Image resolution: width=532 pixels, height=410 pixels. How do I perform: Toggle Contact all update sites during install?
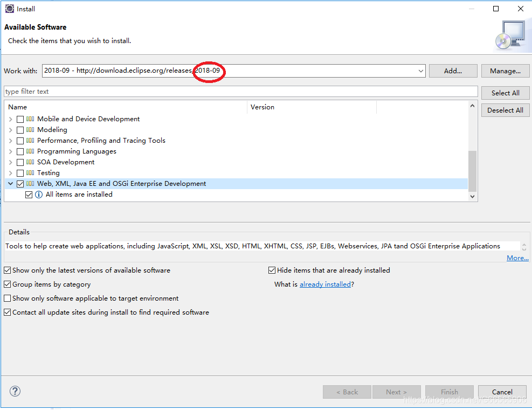click(x=7, y=312)
